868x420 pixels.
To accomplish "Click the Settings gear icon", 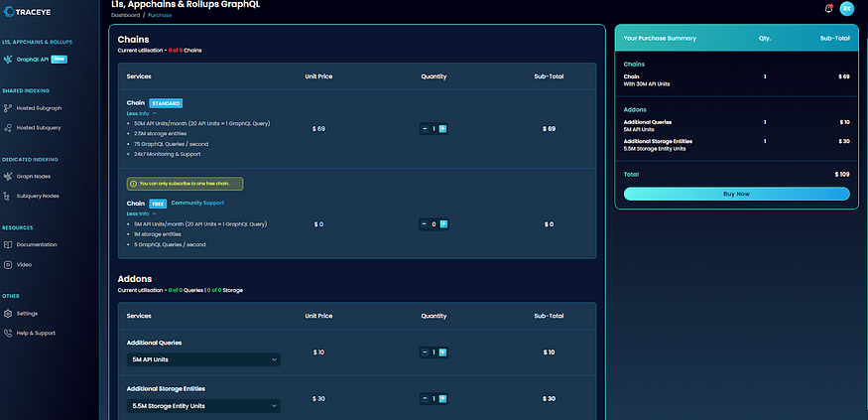I will tap(8, 313).
